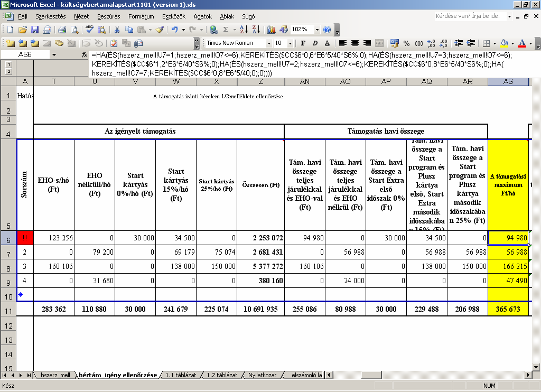Save the workbook with the floppy icon
Image resolution: width=541 pixels, height=392 pixels.
click(x=35, y=30)
